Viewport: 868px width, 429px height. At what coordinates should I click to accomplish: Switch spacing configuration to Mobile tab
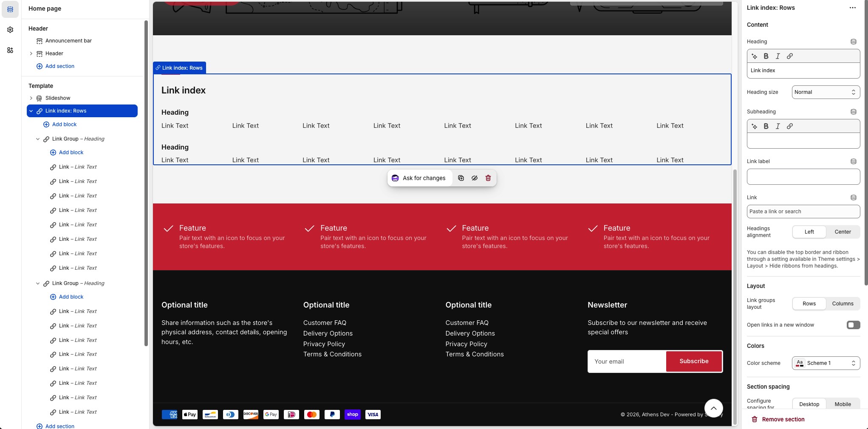pyautogui.click(x=843, y=404)
